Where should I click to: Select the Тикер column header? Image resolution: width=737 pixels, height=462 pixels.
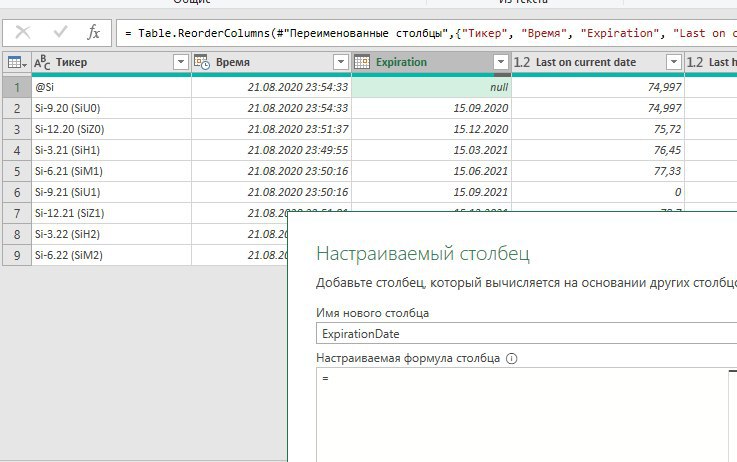111,62
